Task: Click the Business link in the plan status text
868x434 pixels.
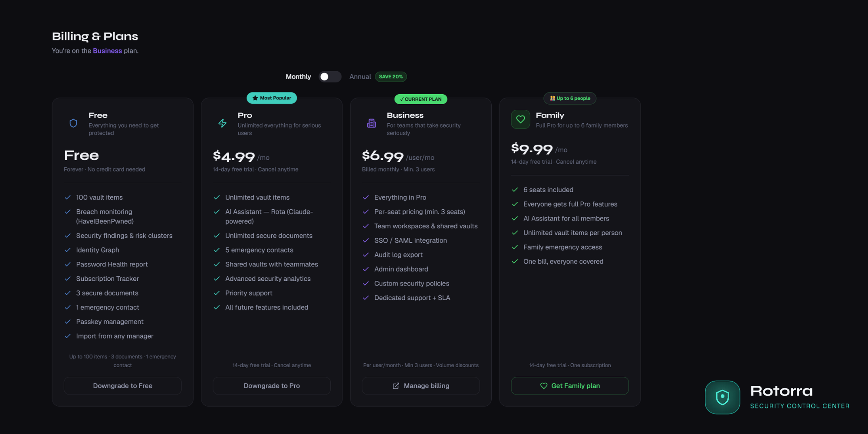Action: [x=108, y=51]
